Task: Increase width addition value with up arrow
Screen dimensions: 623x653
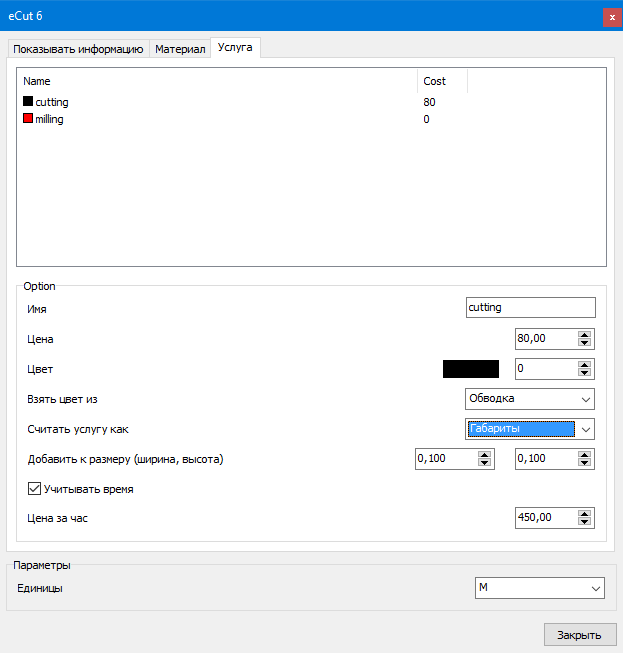Action: pyautogui.click(x=485, y=454)
